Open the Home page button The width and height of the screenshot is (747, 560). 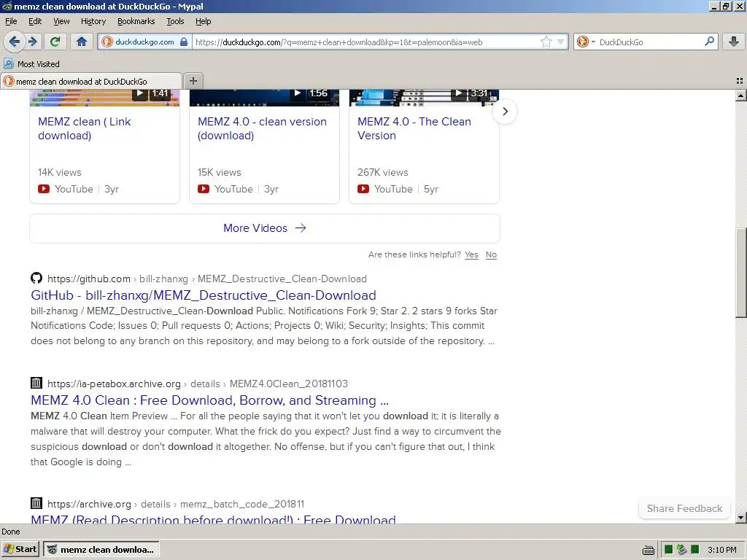point(82,42)
